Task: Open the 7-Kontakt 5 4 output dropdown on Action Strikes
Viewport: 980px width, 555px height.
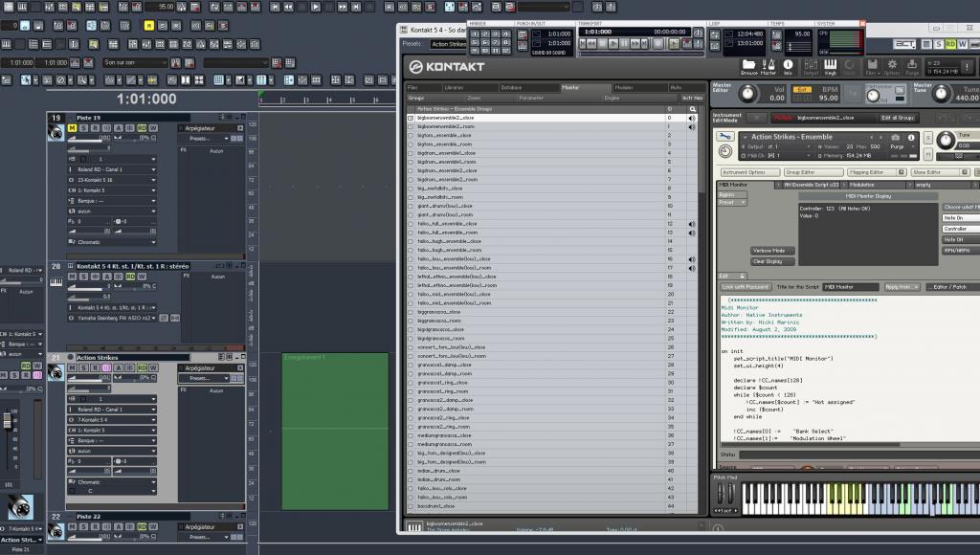Action: 113,420
